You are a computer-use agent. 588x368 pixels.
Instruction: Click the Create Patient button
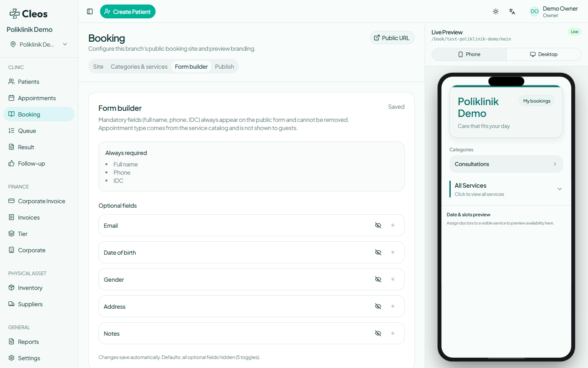128,11
